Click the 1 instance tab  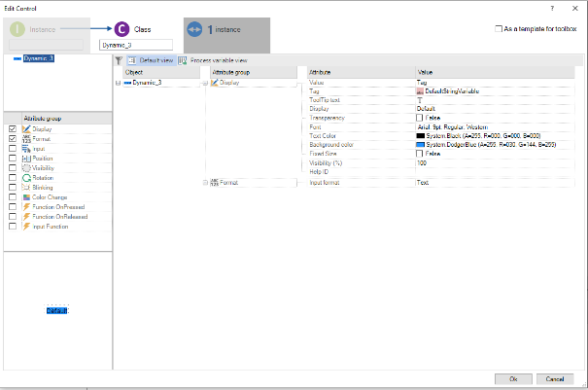pyautogui.click(x=226, y=35)
